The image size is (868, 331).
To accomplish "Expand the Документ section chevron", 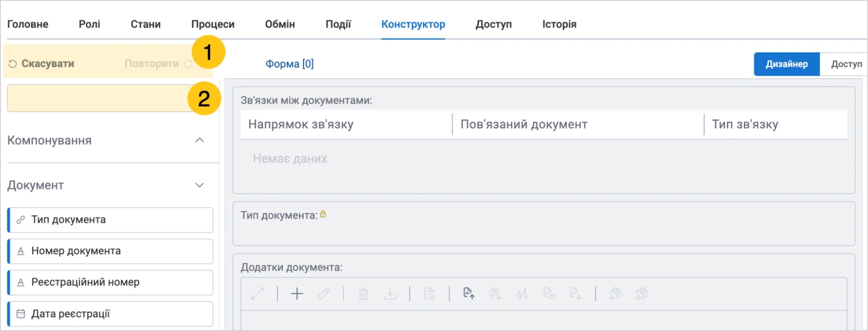I will pos(200,185).
